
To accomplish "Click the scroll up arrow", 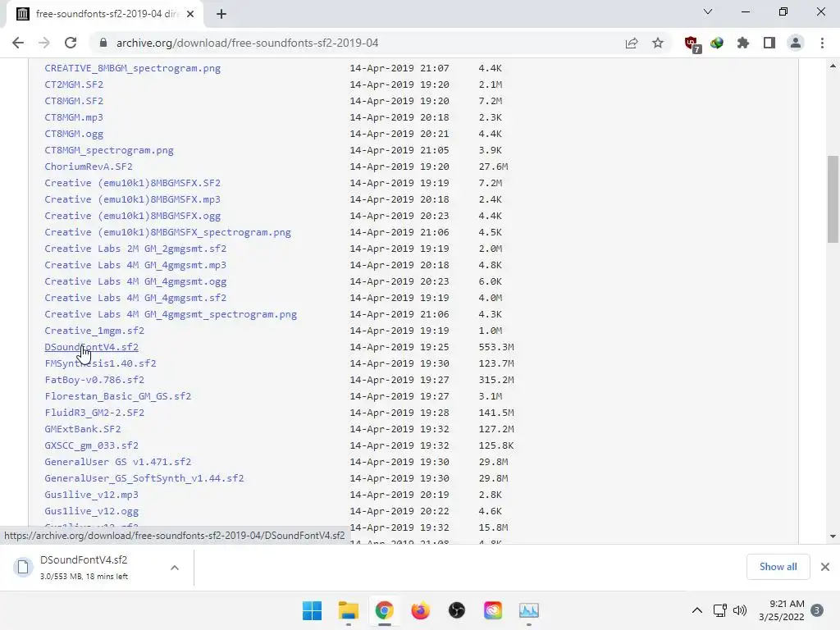I will click(833, 66).
